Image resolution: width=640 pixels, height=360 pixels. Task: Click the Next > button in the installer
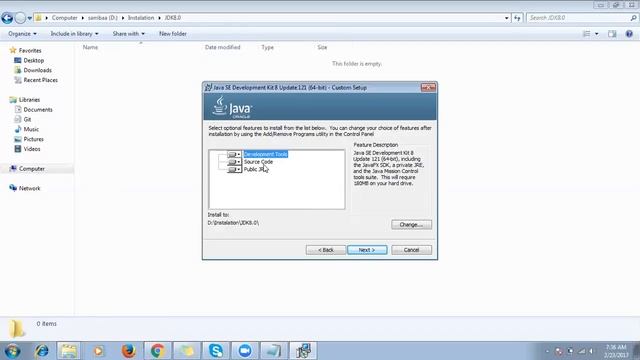(x=367, y=250)
